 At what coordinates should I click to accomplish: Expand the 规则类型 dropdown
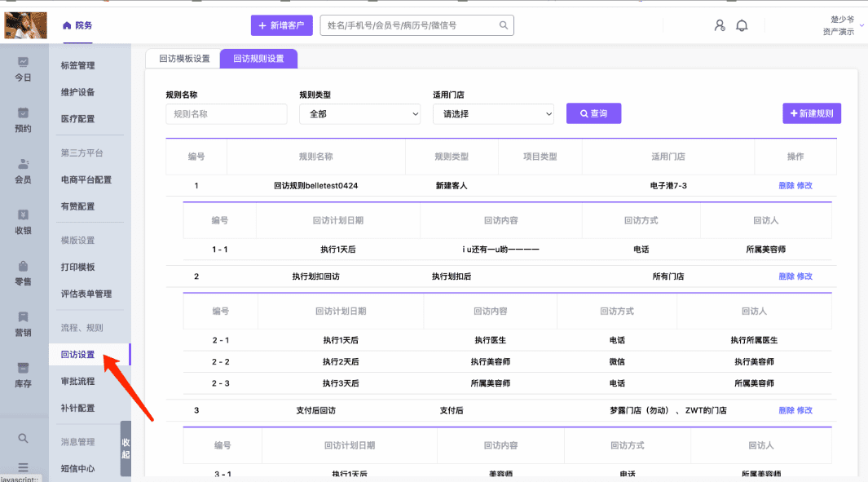tap(359, 114)
